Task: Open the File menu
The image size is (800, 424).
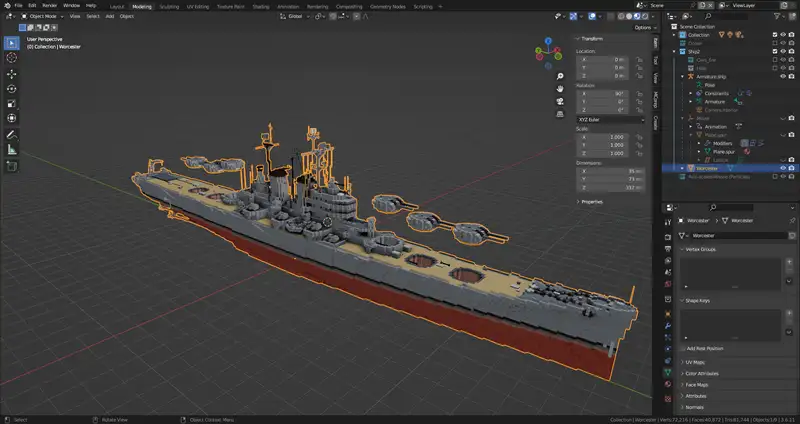Action: click(18, 6)
